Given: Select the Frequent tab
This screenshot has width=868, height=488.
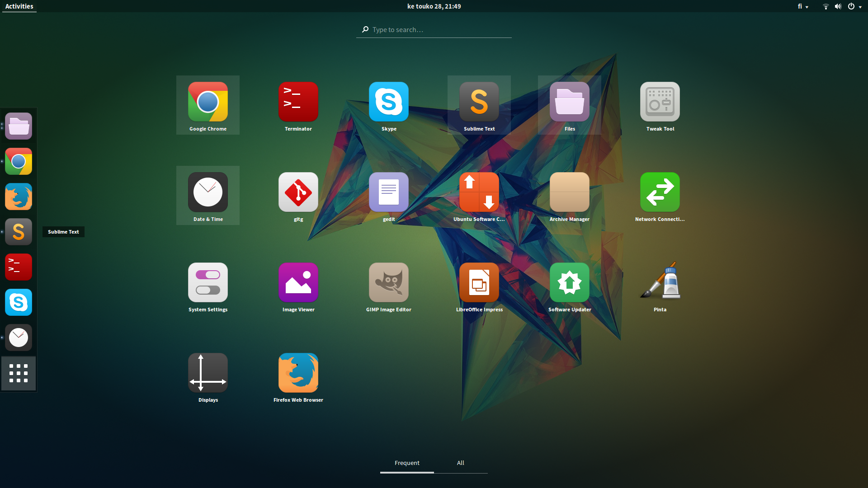Looking at the screenshot, I should point(407,463).
